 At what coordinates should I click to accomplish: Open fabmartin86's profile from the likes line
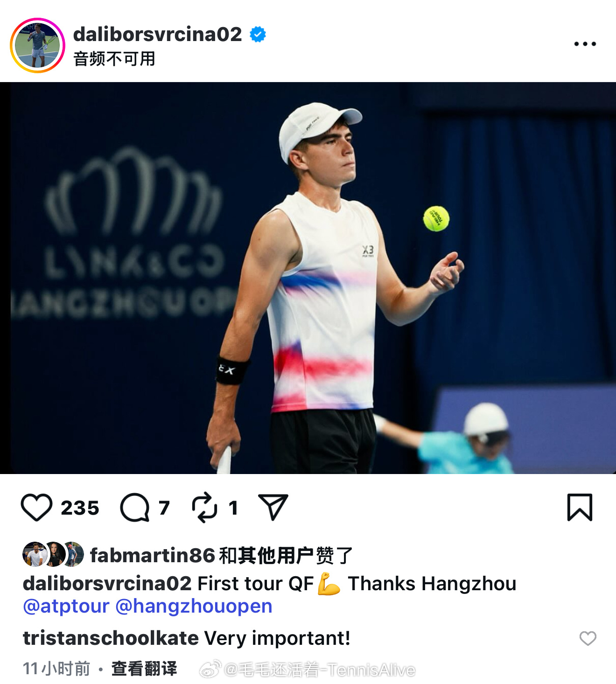[152, 555]
